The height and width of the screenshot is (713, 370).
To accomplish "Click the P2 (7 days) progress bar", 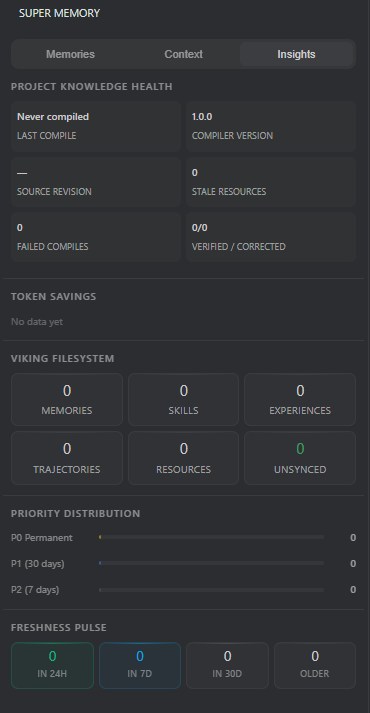I will tap(211, 590).
